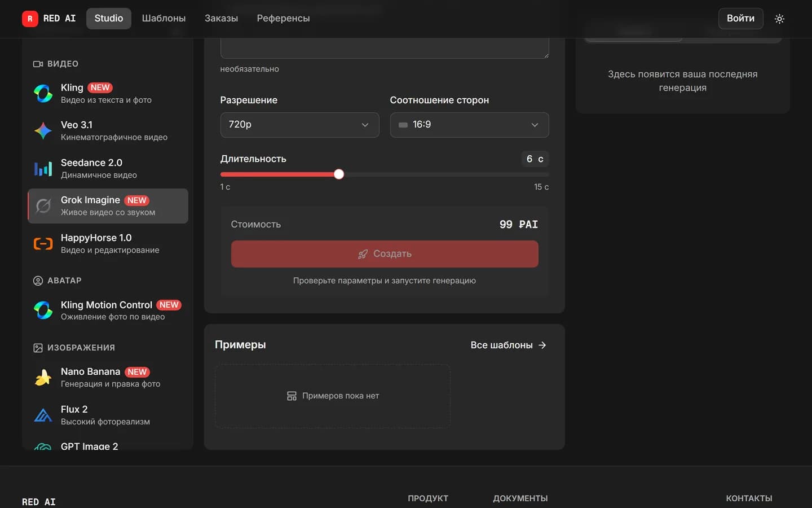Click the RED AI logo

click(x=49, y=19)
